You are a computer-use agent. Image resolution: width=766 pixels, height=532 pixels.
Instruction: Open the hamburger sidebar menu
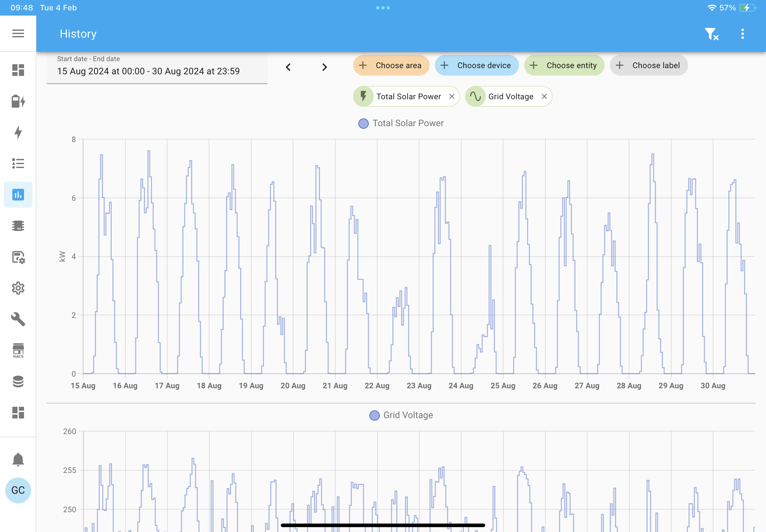18,33
